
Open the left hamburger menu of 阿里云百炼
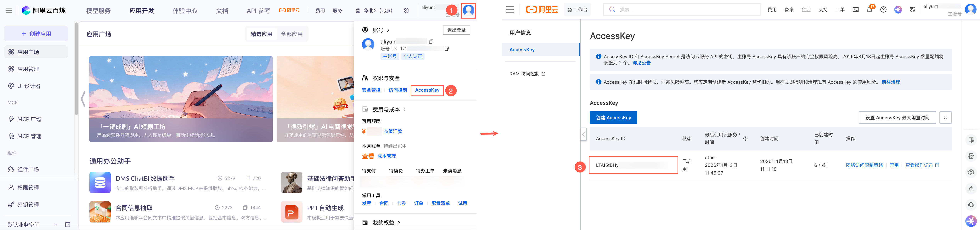(9, 11)
